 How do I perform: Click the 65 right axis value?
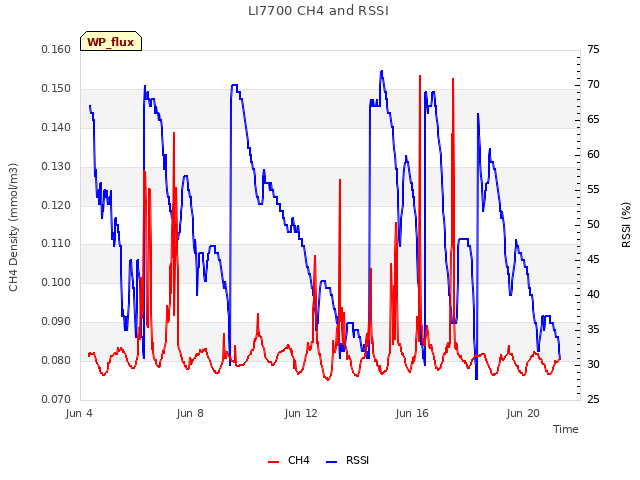[x=593, y=120]
